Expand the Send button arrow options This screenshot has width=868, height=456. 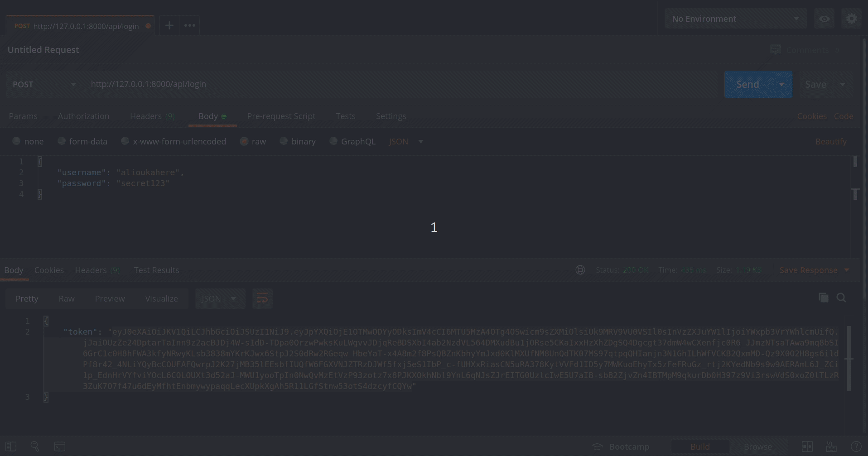[781, 85]
